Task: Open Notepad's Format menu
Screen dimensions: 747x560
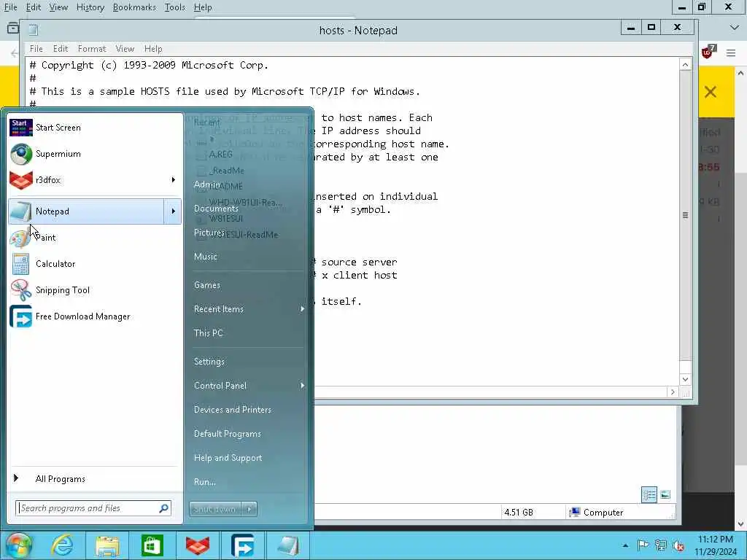Action: pyautogui.click(x=92, y=49)
